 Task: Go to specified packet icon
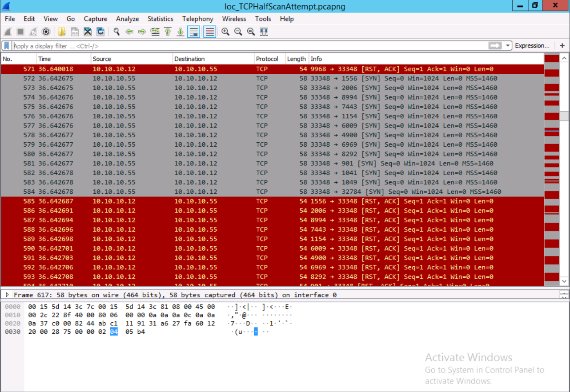(155, 32)
